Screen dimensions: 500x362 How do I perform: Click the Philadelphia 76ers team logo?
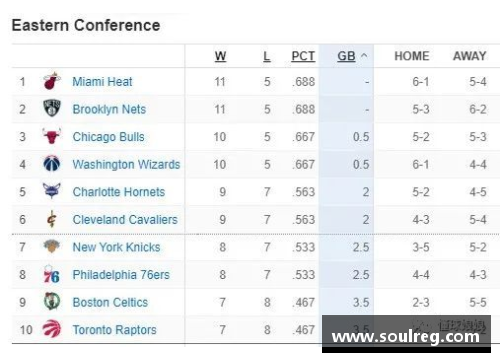[52, 274]
